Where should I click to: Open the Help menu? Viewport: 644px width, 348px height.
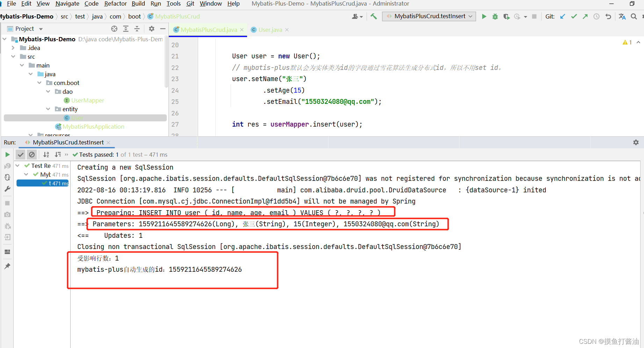tap(233, 3)
